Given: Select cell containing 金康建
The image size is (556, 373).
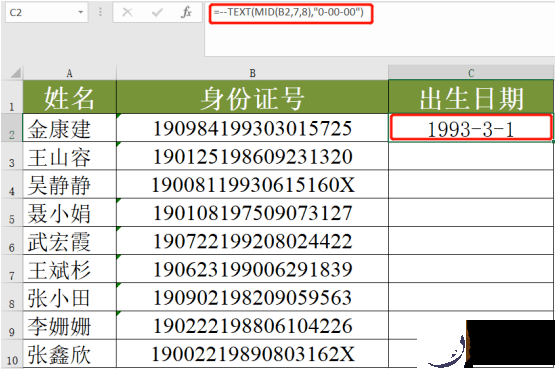Looking at the screenshot, I should tap(70, 128).
